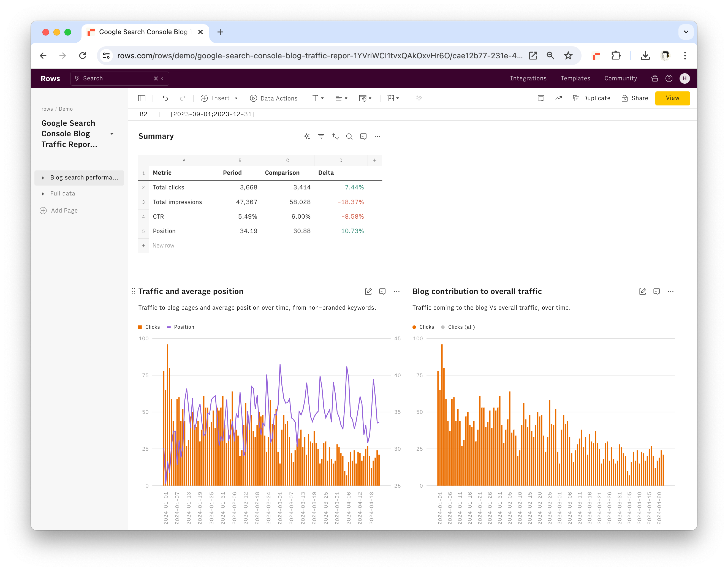Viewport: 728px width, 571px height.
Task: Open Templates menu
Action: pyautogui.click(x=575, y=78)
